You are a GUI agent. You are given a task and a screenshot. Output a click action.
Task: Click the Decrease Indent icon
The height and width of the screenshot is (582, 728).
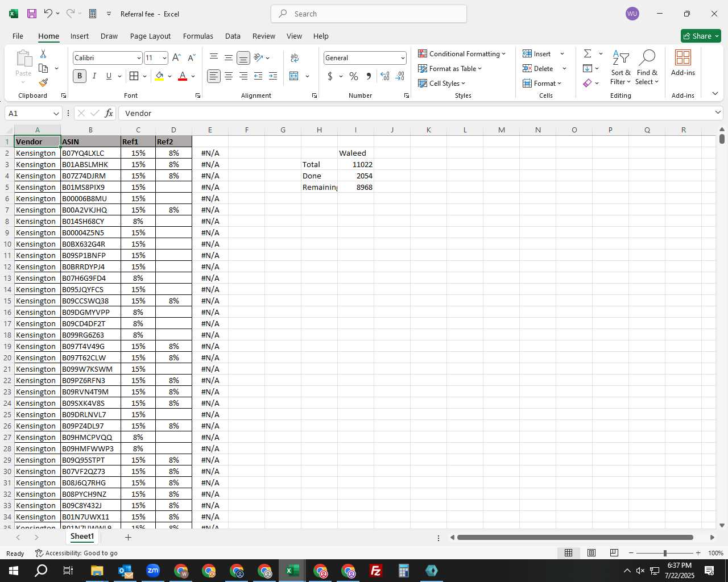click(x=258, y=76)
